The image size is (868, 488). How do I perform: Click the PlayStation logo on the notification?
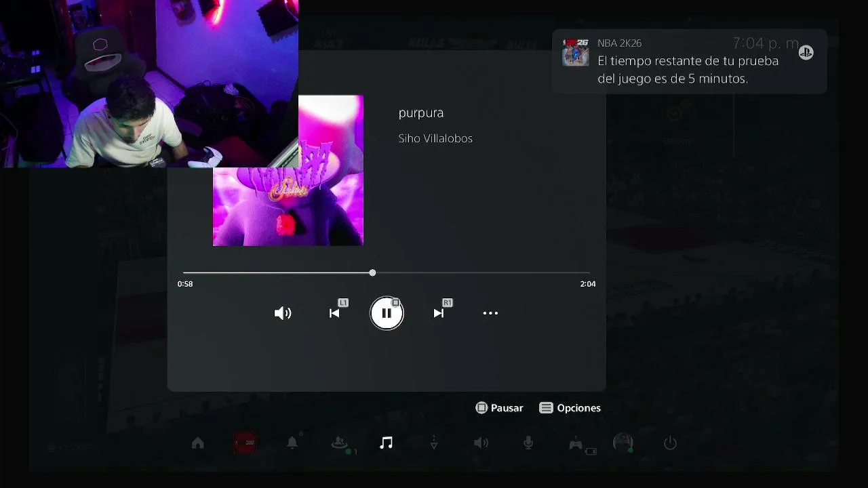(806, 53)
